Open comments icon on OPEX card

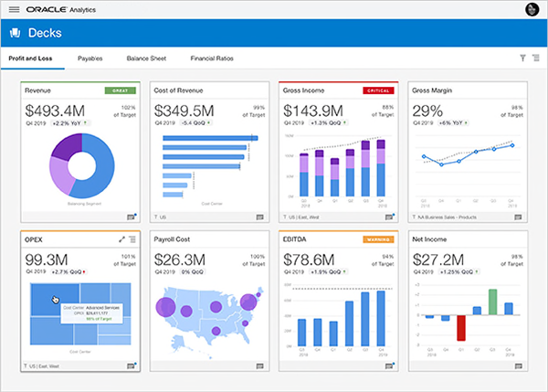coord(131,366)
